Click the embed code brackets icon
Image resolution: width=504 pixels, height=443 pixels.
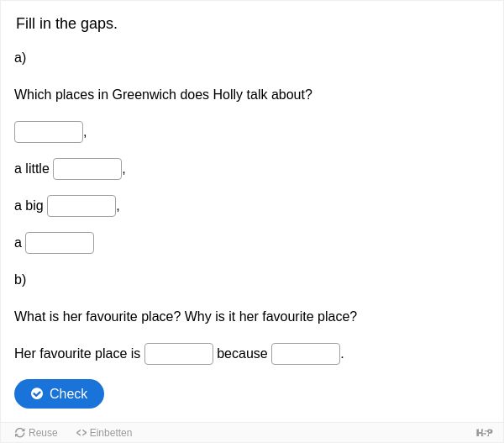pyautogui.click(x=81, y=433)
